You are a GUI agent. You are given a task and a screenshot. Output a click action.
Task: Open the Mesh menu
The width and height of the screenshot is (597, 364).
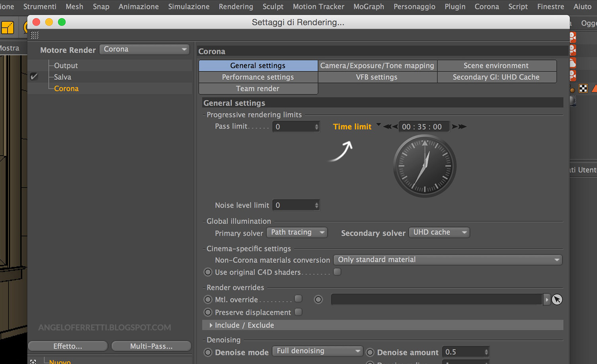(74, 7)
